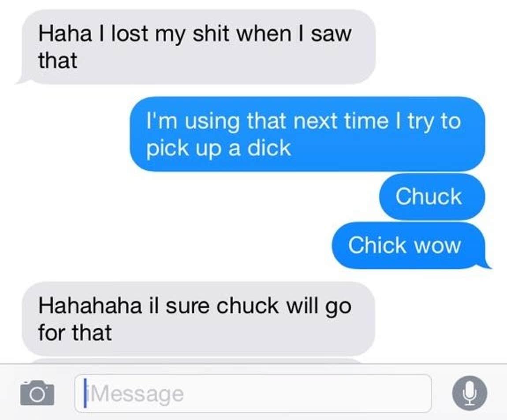Image resolution: width=507 pixels, height=420 pixels.
Task: Tap the 'Chick wow' message bubble
Action: pyautogui.click(x=410, y=245)
